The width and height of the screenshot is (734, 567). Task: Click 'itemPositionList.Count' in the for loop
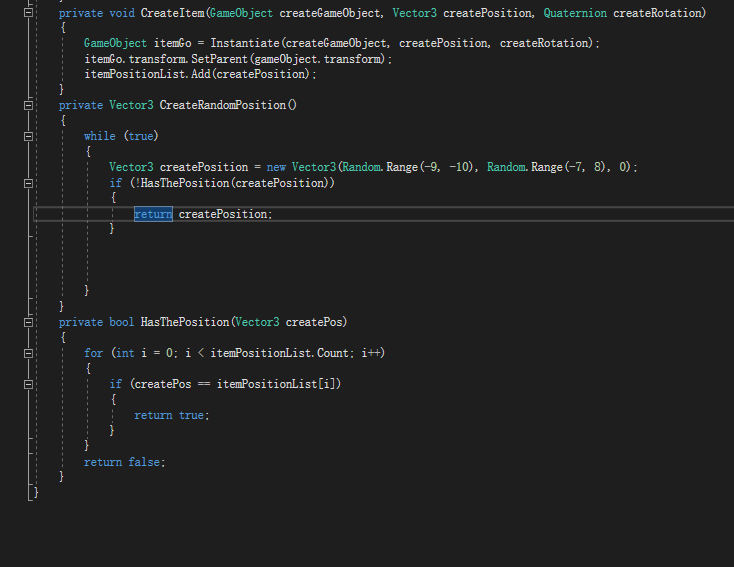click(279, 353)
